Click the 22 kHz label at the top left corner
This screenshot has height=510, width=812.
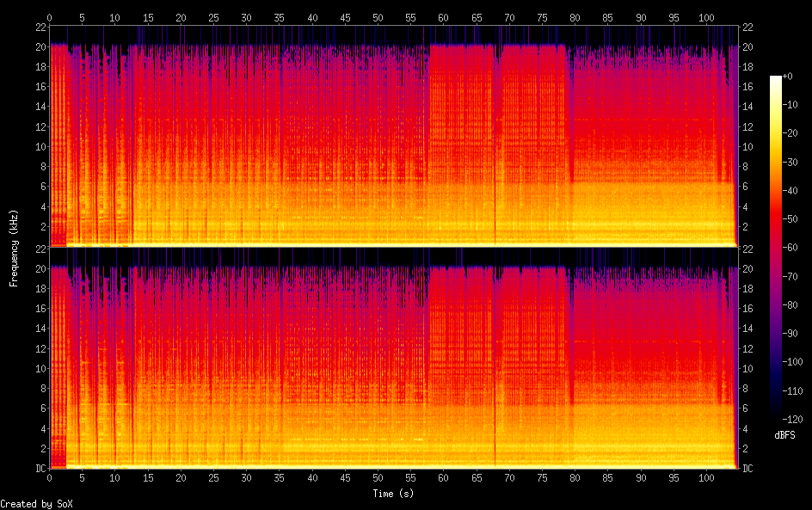39,28
